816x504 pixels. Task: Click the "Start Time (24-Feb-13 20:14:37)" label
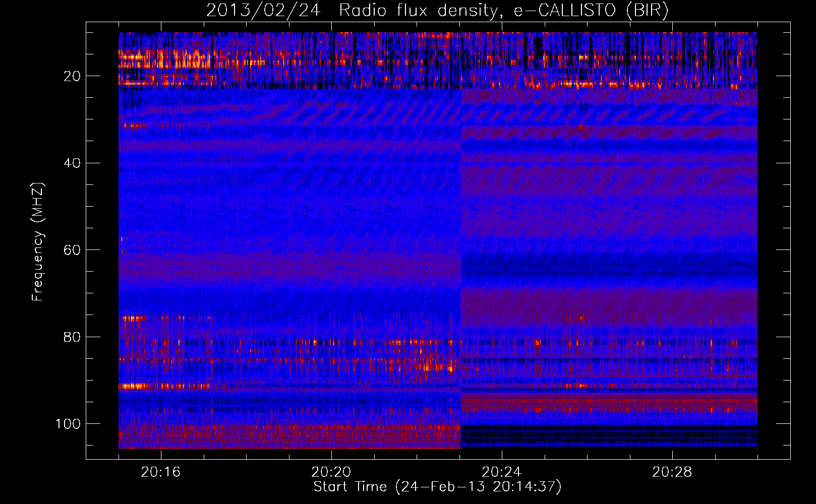[437, 487]
